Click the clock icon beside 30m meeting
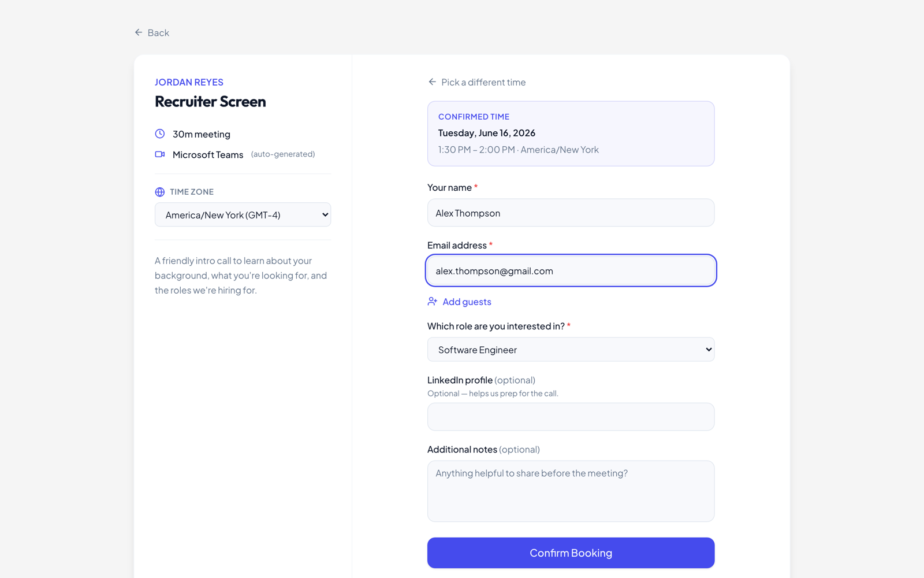Viewport: 924px width, 578px height. click(160, 134)
